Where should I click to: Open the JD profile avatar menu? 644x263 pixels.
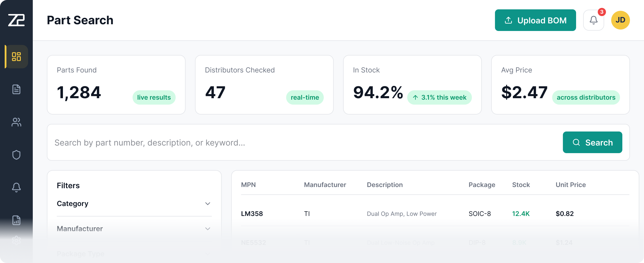(621, 20)
